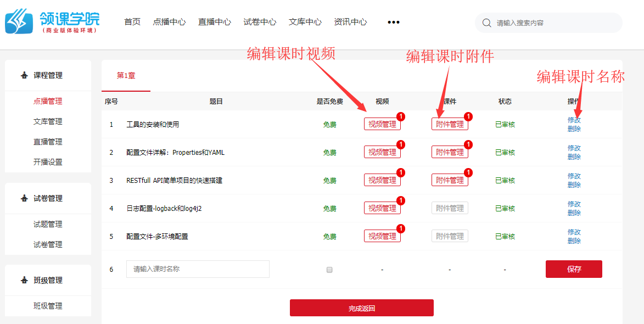Image resolution: width=644 pixels, height=324 pixels.
Task: Click 删除 for 日志配置 row
Action: 574,213
